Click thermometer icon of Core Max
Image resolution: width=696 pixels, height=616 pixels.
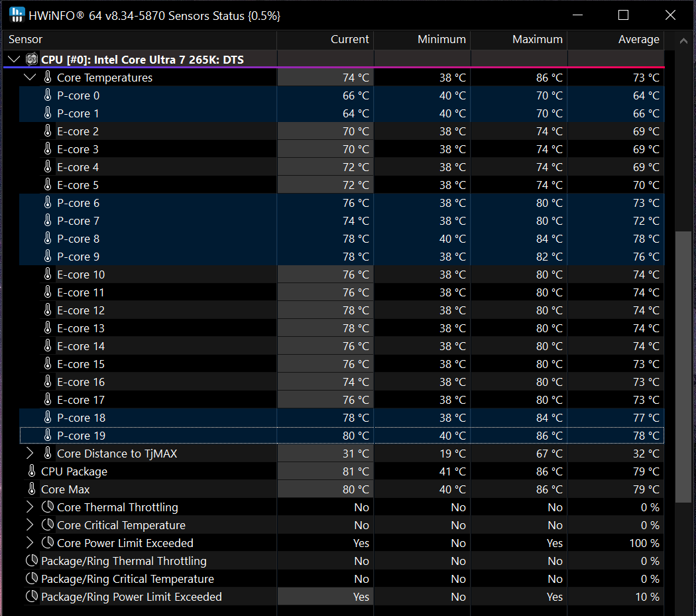click(32, 489)
